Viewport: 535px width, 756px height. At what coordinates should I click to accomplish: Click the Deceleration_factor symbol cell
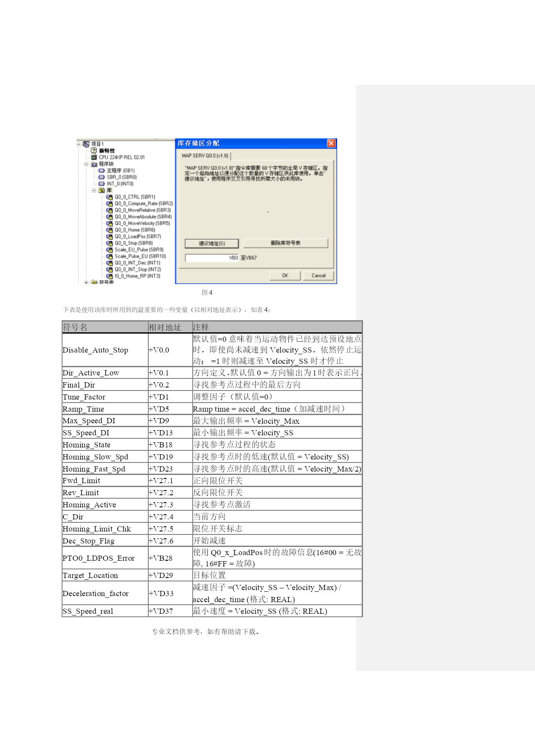(105, 594)
